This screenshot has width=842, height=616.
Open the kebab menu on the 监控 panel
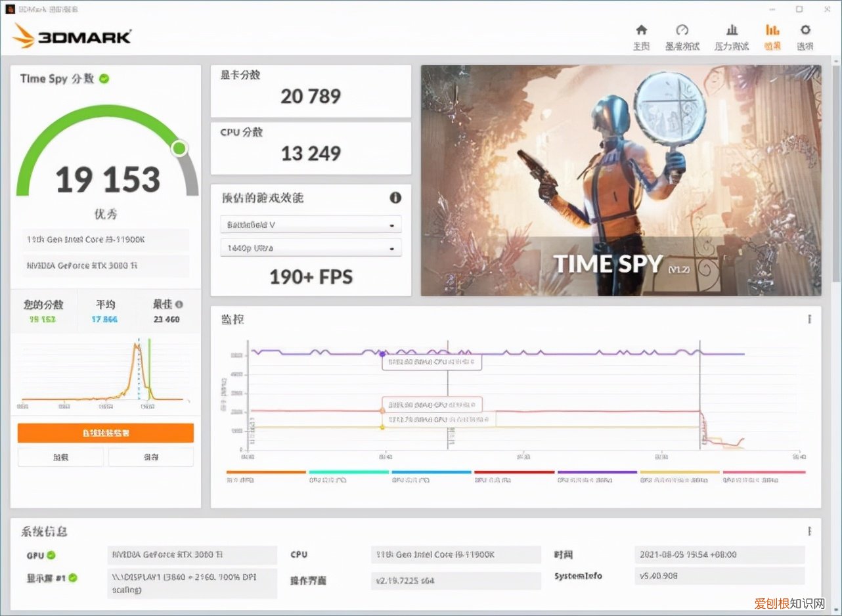coord(810,319)
